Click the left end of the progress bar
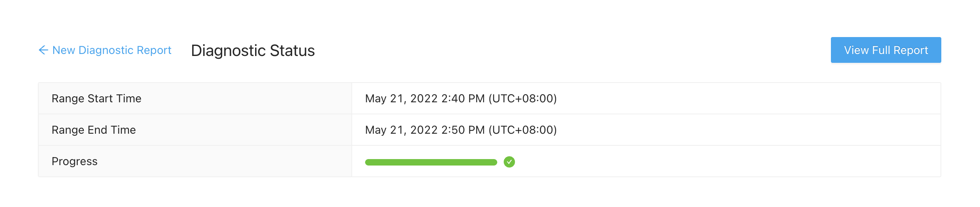 click(368, 162)
